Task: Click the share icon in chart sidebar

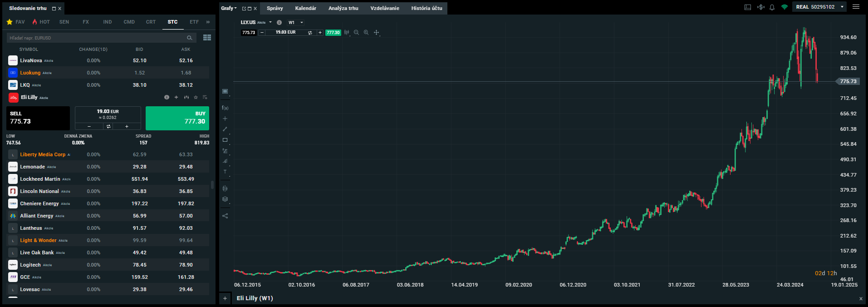Action: pos(225,216)
